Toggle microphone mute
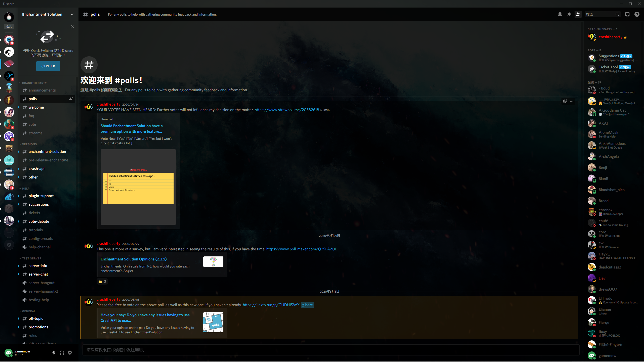This screenshot has width=644, height=362. tap(54, 353)
